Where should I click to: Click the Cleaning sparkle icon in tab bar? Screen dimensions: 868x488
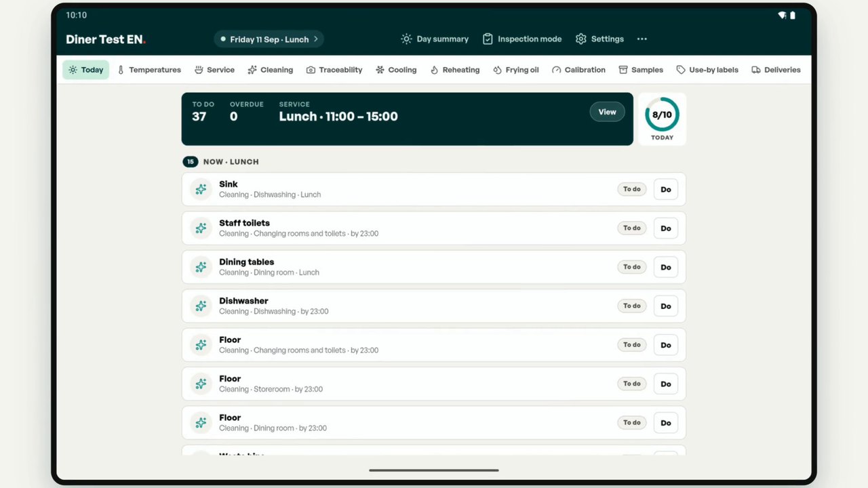(252, 70)
